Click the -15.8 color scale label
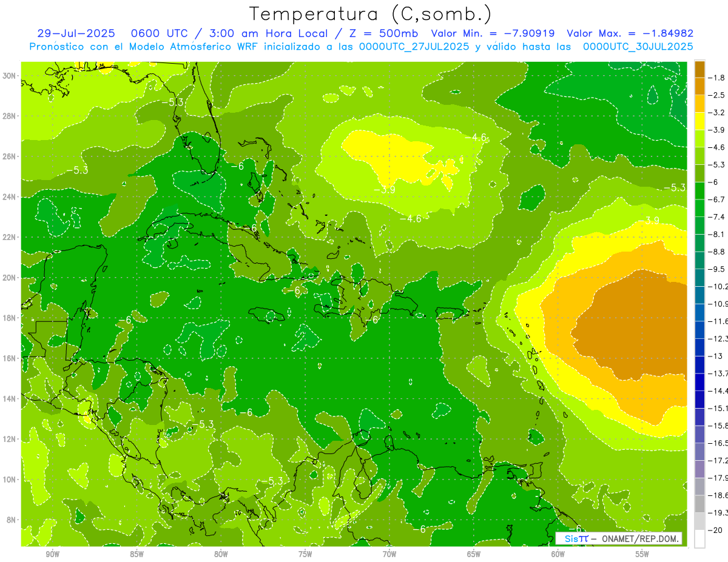The width and height of the screenshot is (728, 562). click(x=718, y=425)
